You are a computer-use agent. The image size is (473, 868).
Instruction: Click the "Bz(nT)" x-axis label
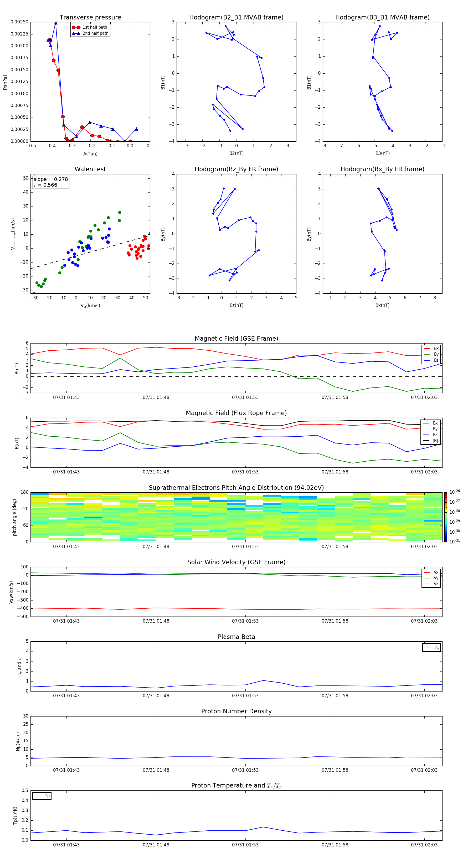pos(236,305)
